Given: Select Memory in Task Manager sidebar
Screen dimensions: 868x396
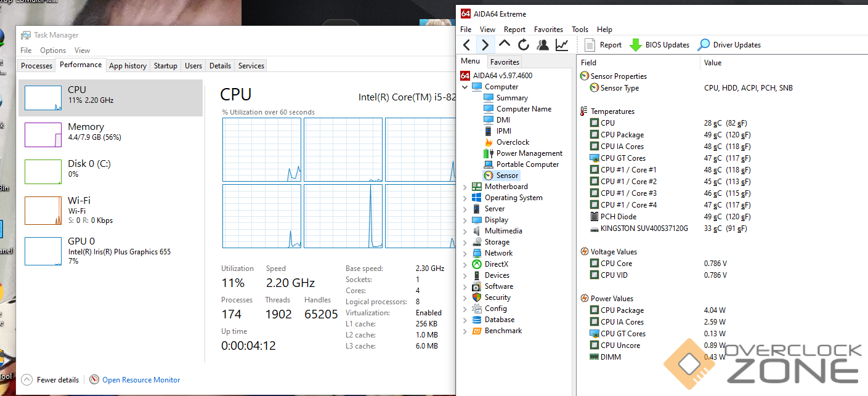Looking at the screenshot, I should point(110,135).
